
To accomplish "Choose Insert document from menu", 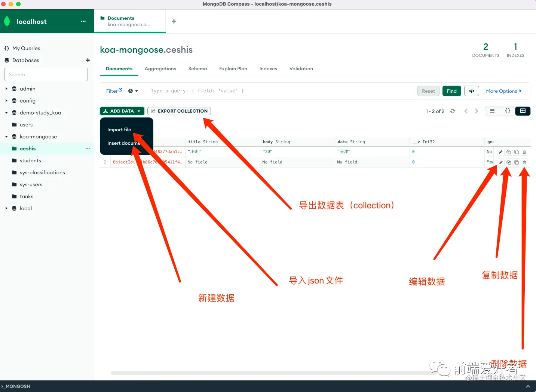I will pos(123,143).
